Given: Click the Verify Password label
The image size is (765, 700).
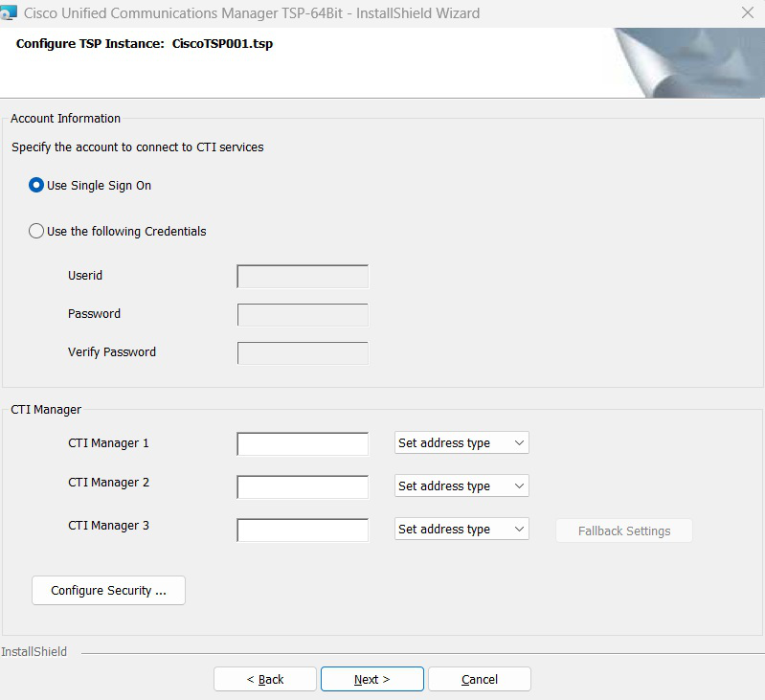Looking at the screenshot, I should point(112,352).
